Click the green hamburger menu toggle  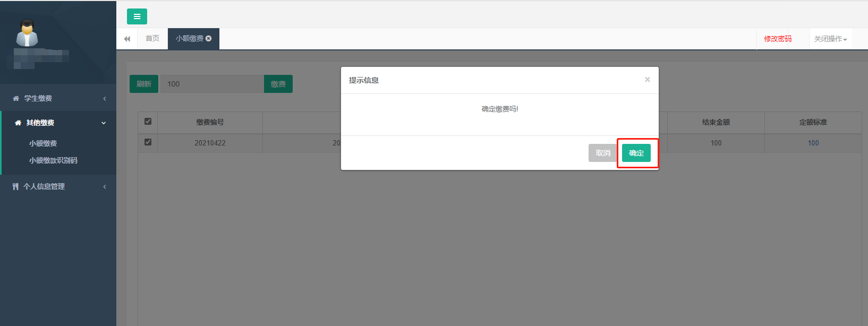(x=137, y=16)
